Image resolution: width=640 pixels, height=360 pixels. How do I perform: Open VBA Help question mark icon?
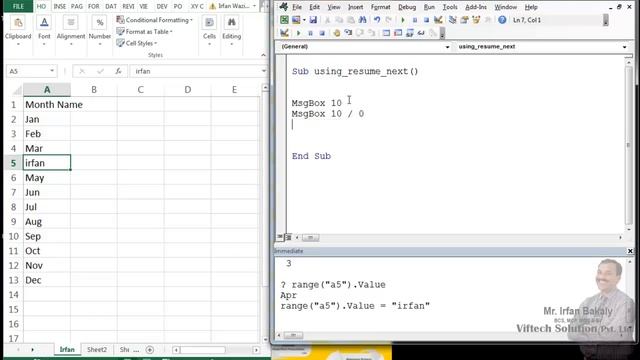502,20
